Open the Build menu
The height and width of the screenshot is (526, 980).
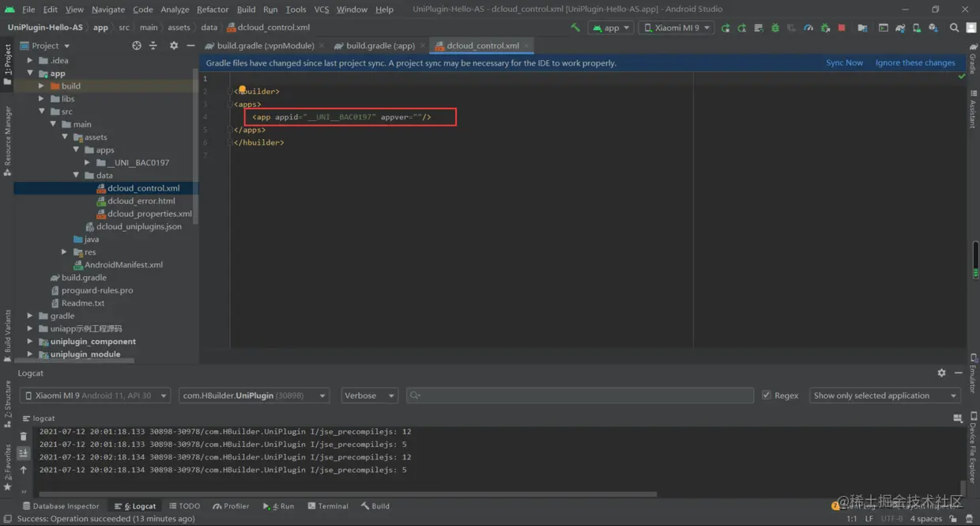246,9
